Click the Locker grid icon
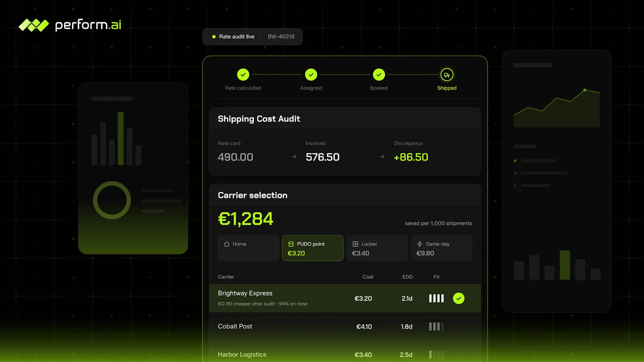 click(355, 244)
